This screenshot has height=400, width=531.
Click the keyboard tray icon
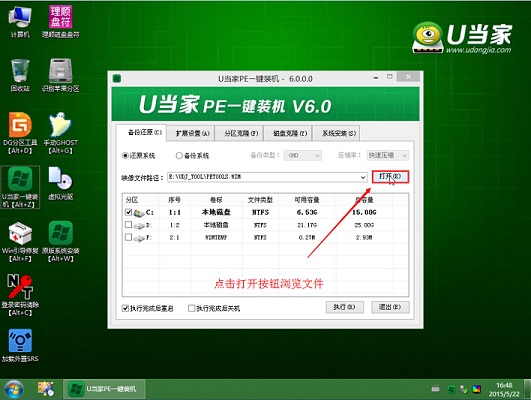click(x=436, y=389)
